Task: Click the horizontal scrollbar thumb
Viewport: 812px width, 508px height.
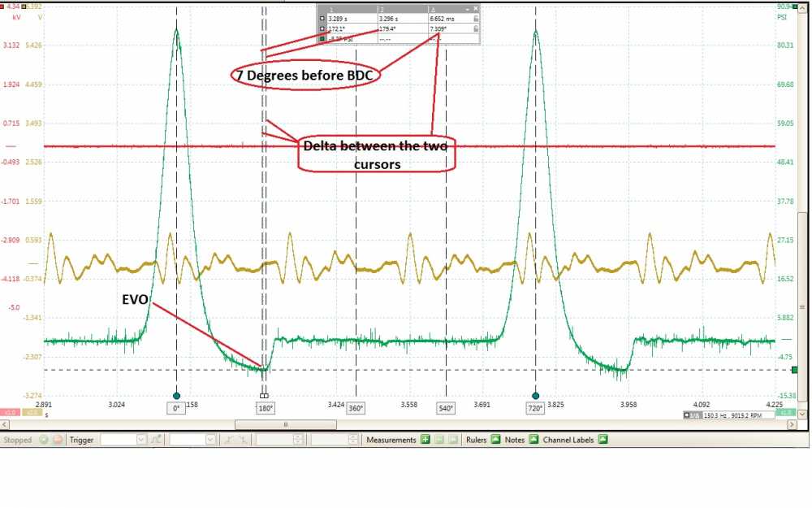Action: tap(285, 424)
